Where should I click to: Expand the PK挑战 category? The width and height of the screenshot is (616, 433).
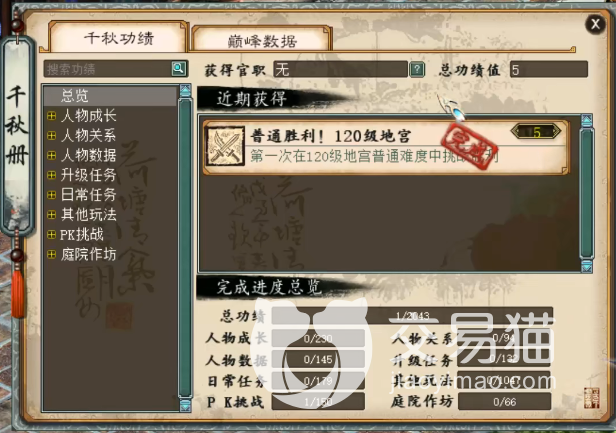[x=51, y=235]
